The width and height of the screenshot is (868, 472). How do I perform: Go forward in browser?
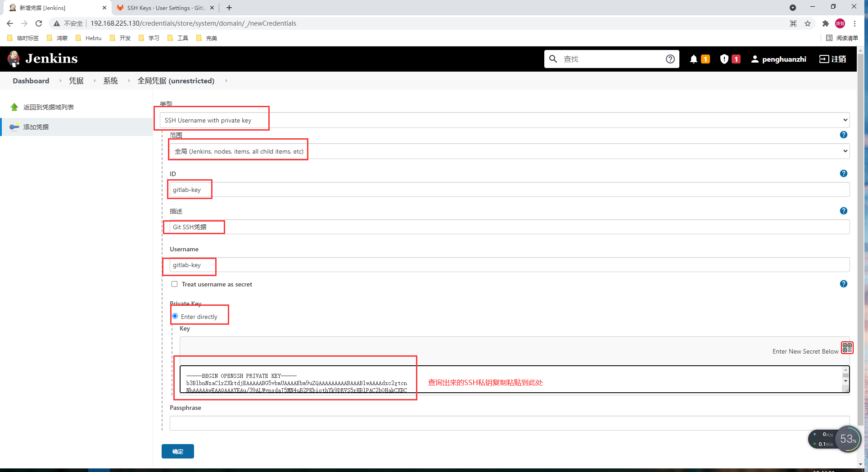(24, 23)
